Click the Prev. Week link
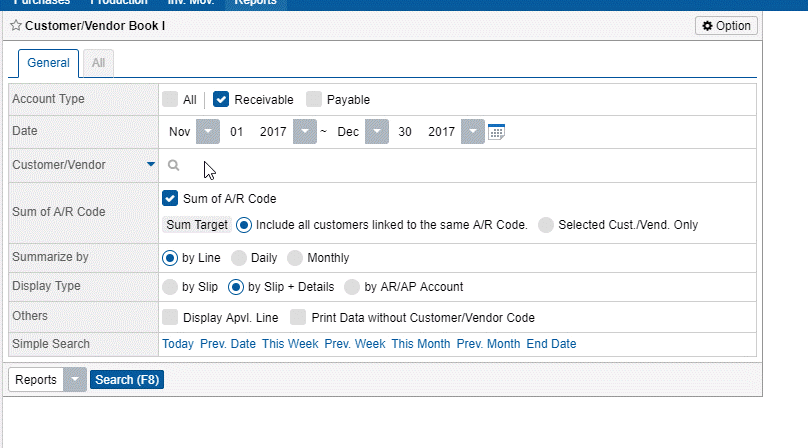 point(355,344)
